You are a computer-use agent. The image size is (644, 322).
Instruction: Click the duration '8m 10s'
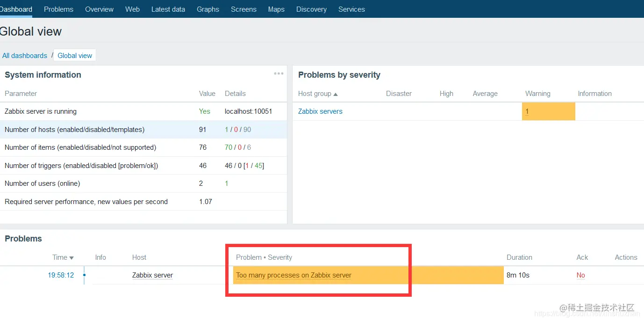click(518, 275)
